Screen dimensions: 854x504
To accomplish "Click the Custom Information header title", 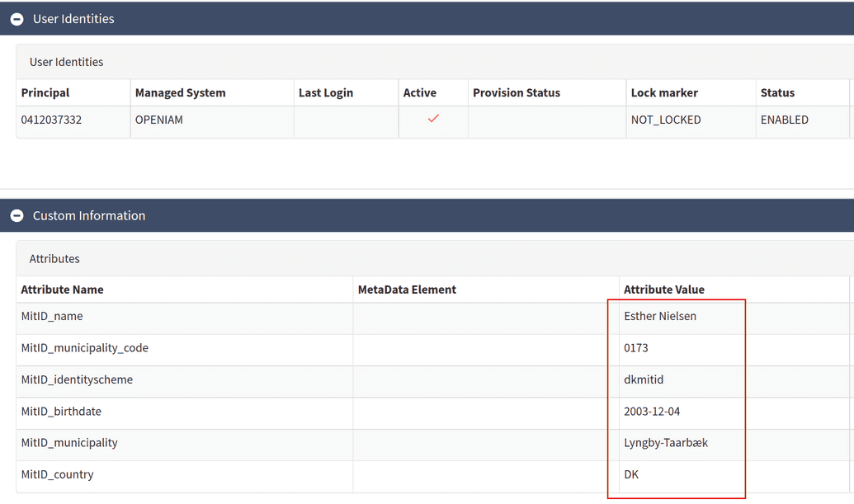I will point(89,216).
